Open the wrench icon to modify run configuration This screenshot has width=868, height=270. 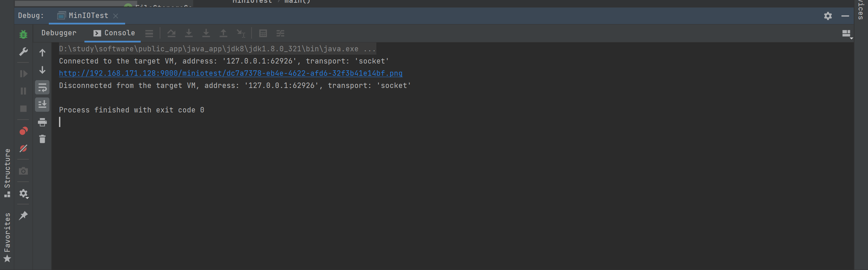(x=23, y=52)
